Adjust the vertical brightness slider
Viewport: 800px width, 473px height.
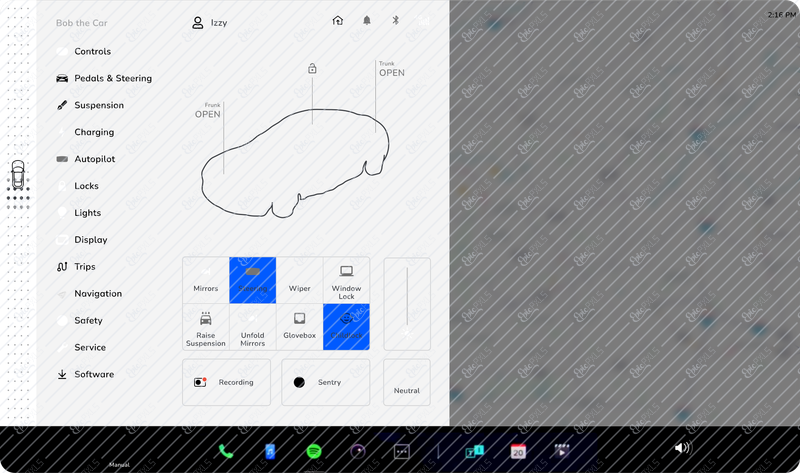pos(407,304)
